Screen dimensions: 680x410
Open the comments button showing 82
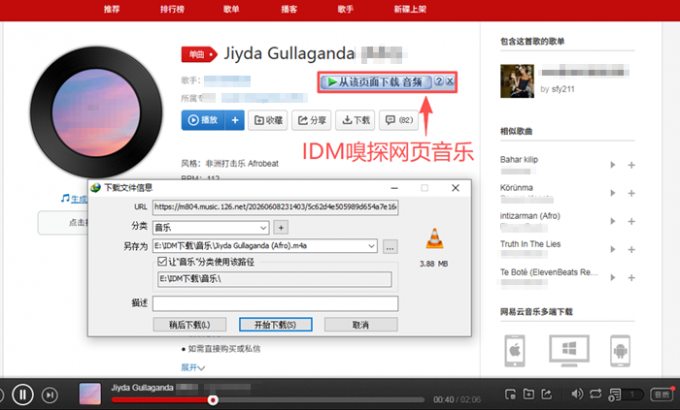[399, 120]
